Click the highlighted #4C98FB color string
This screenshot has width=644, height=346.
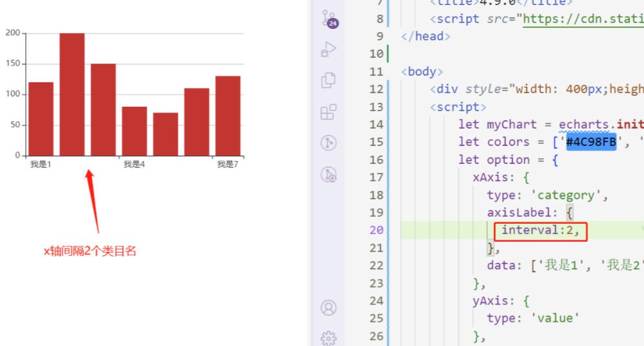click(x=591, y=142)
